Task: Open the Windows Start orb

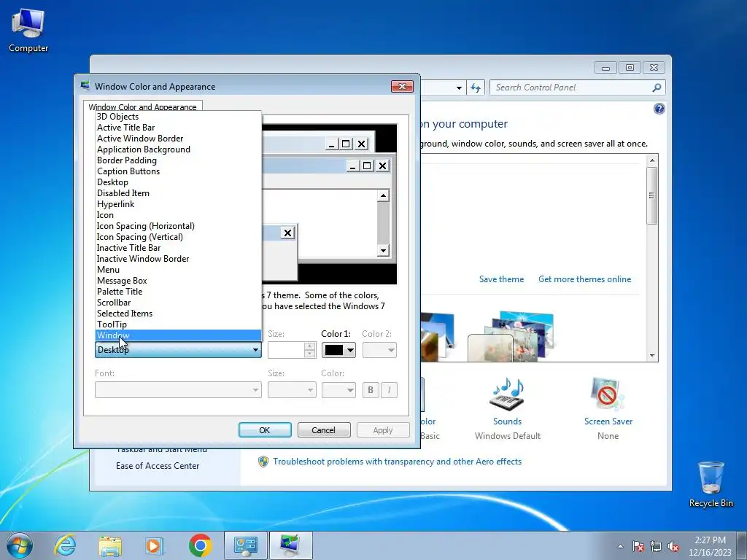Action: pos(20,545)
